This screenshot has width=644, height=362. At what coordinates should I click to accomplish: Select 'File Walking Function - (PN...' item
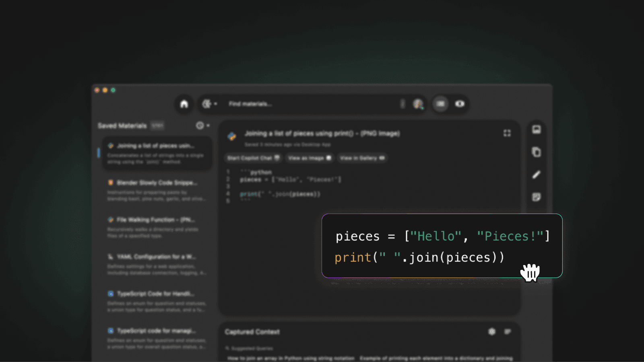(157, 227)
